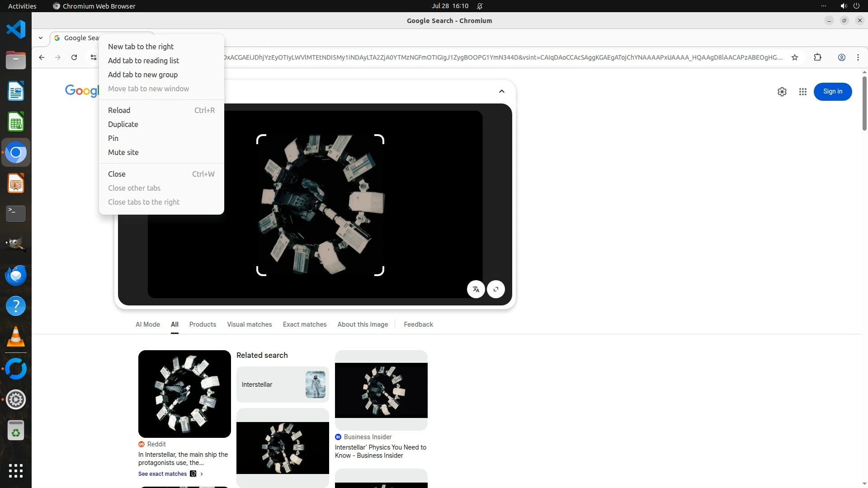The width and height of the screenshot is (868, 488).
Task: Open Chromium three-dot menu
Action: tap(858, 57)
